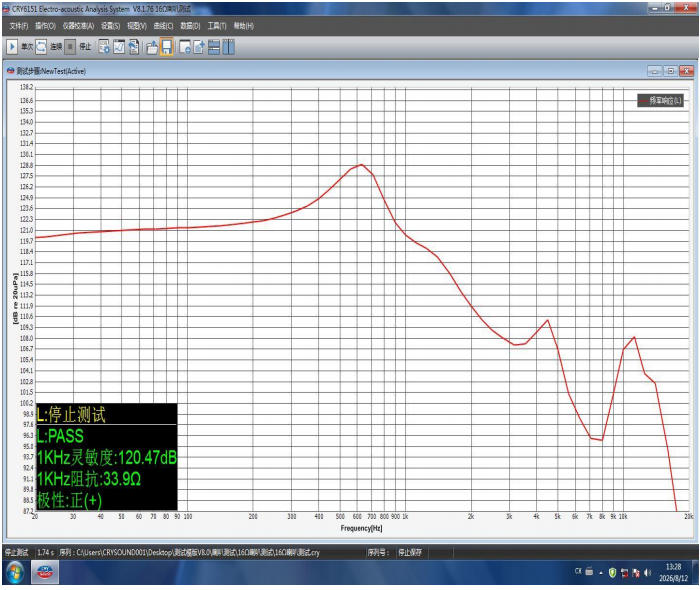
Task: Click the green shield security tray icon
Action: pos(612,573)
